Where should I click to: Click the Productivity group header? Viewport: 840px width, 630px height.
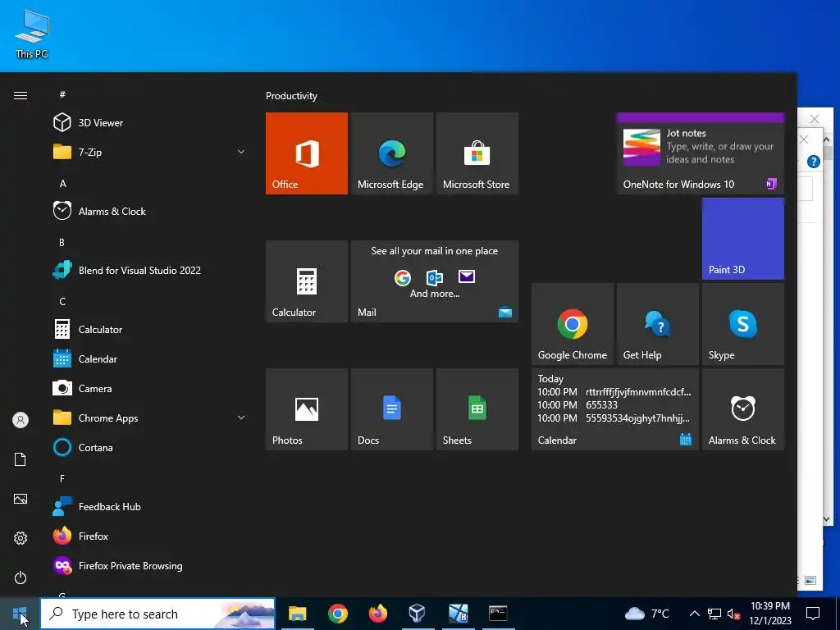click(x=291, y=96)
